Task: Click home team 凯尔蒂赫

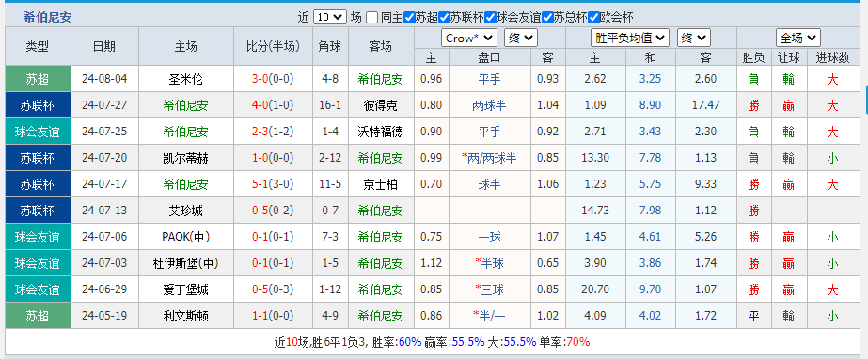Action: tap(186, 158)
